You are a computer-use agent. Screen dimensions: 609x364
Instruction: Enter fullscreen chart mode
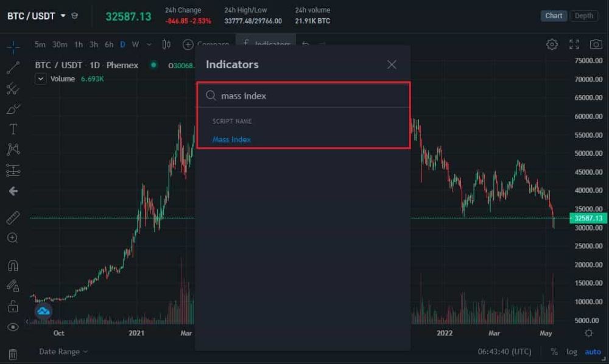[574, 44]
